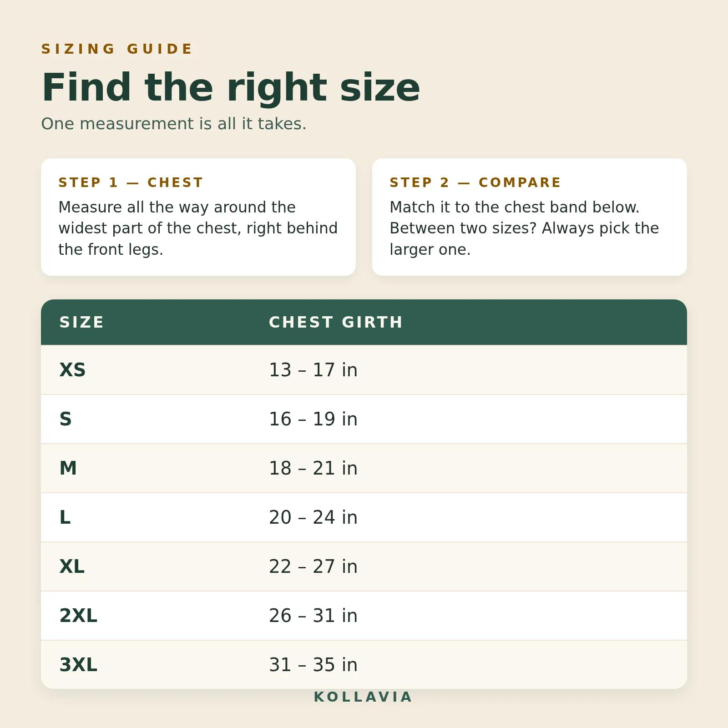728x728 pixels.
Task: Click the XS size row label
Action: 72,370
